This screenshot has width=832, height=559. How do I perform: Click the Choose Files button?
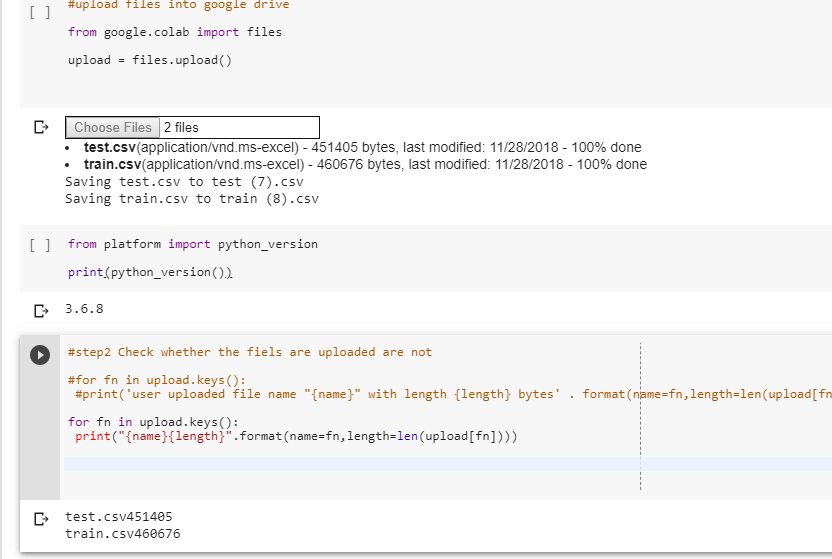112,127
